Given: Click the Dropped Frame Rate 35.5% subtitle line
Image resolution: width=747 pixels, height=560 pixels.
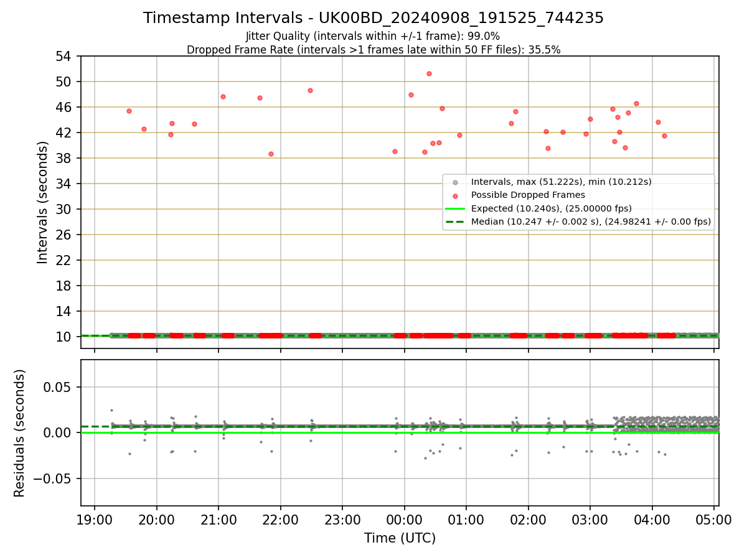Looking at the screenshot, I should [374, 50].
